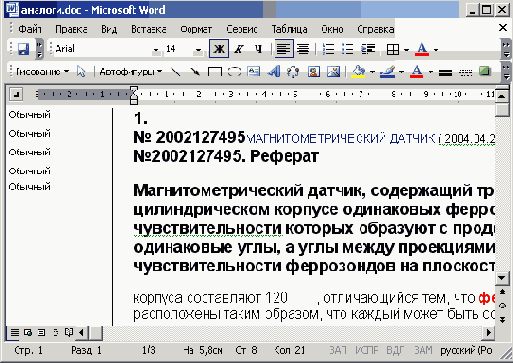Select the Arrow drawing tool

(195, 71)
